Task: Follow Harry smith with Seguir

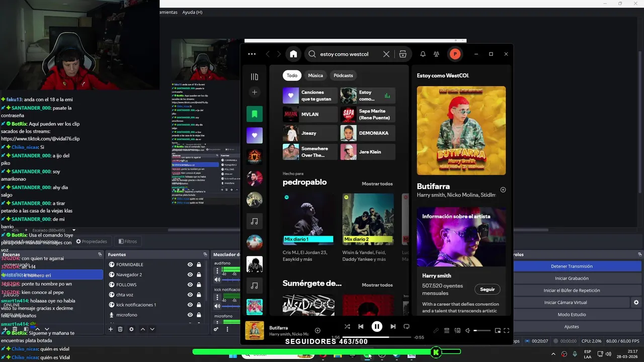Action: click(x=488, y=289)
